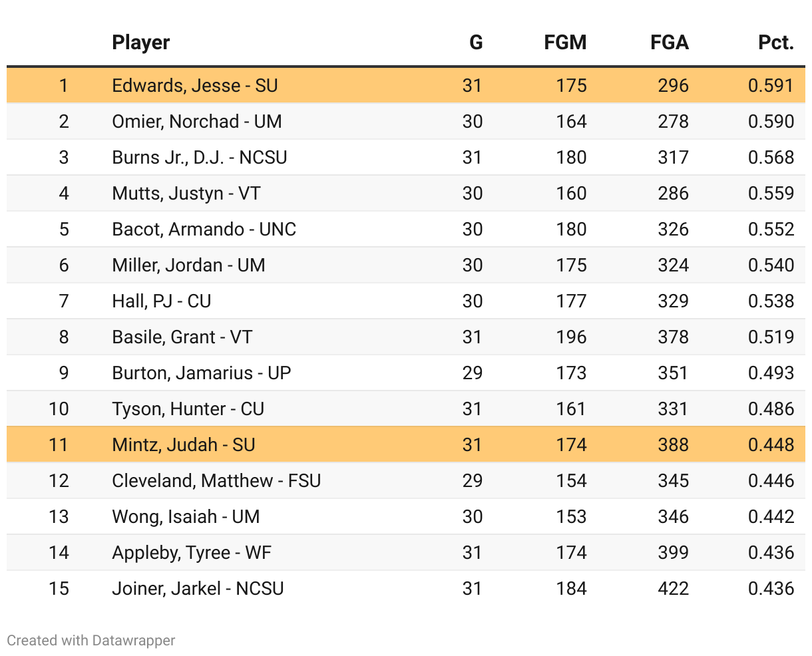Select the Edwards, Jesse - SU player name
Screen dimensions: 812x656
coord(195,85)
